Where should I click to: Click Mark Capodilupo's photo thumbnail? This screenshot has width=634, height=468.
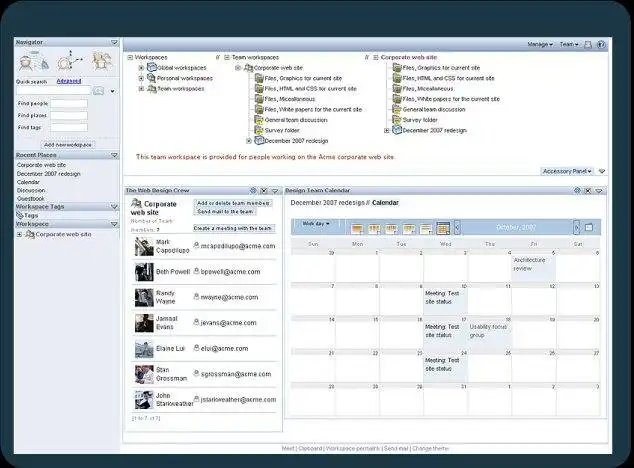coord(144,246)
